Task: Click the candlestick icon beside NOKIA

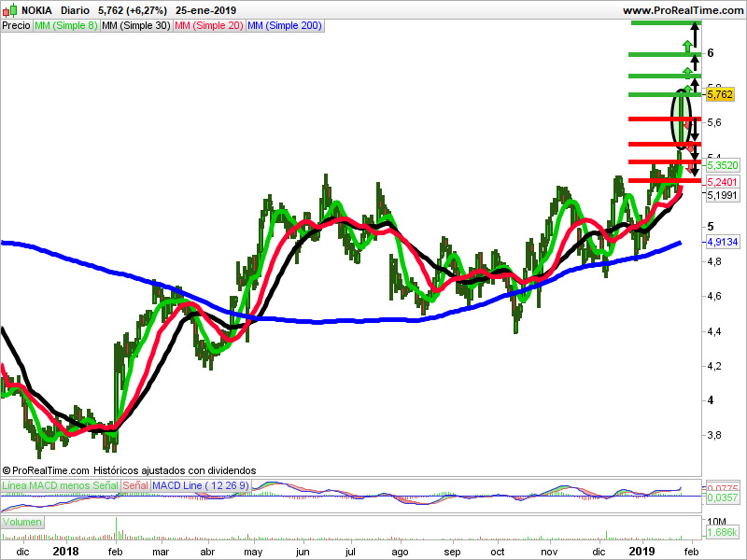Action: [x=9, y=9]
